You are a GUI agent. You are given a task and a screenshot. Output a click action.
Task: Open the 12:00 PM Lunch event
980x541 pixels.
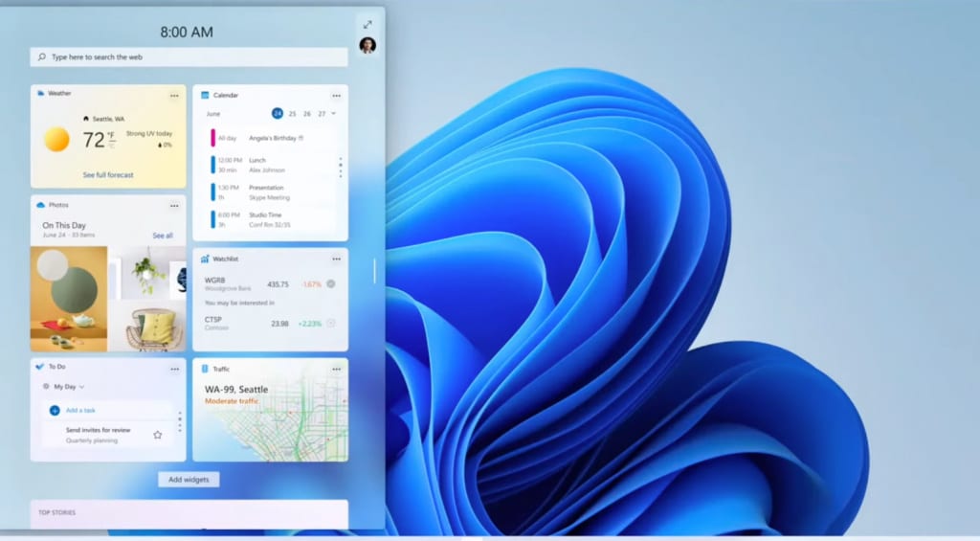click(x=274, y=165)
